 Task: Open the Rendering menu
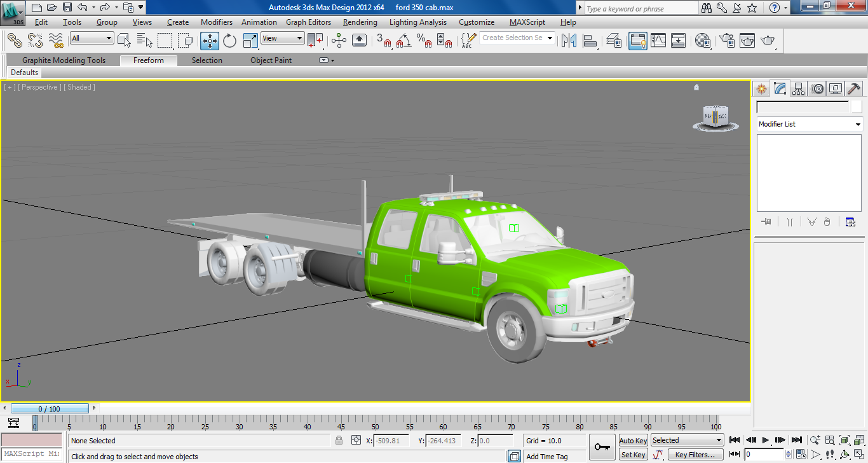(360, 22)
